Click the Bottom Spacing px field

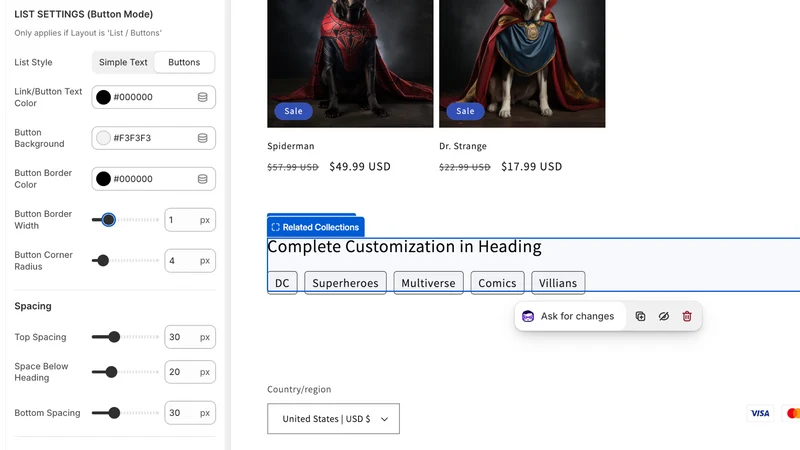pos(190,413)
